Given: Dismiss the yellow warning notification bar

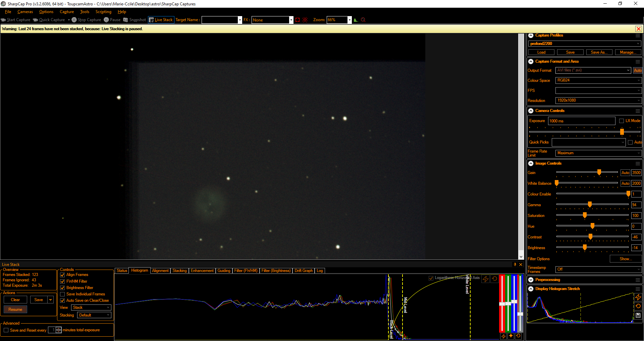Looking at the screenshot, I should (639, 29).
